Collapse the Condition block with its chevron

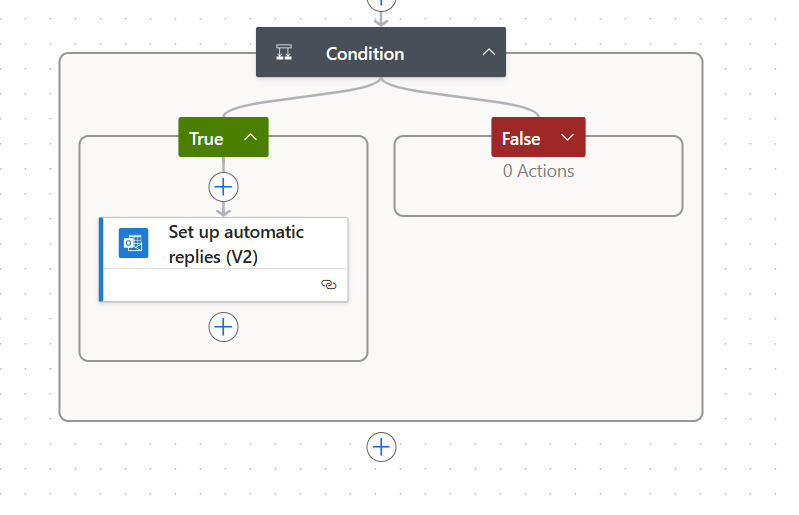tap(488, 53)
